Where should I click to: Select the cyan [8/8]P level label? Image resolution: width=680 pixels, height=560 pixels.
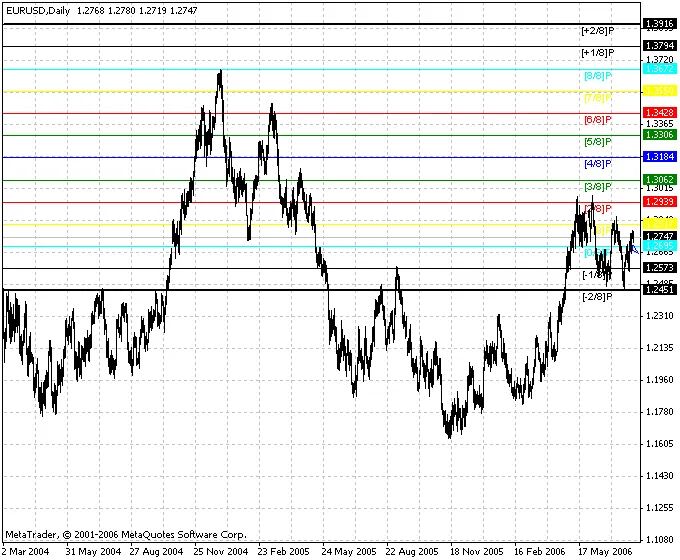pos(597,76)
